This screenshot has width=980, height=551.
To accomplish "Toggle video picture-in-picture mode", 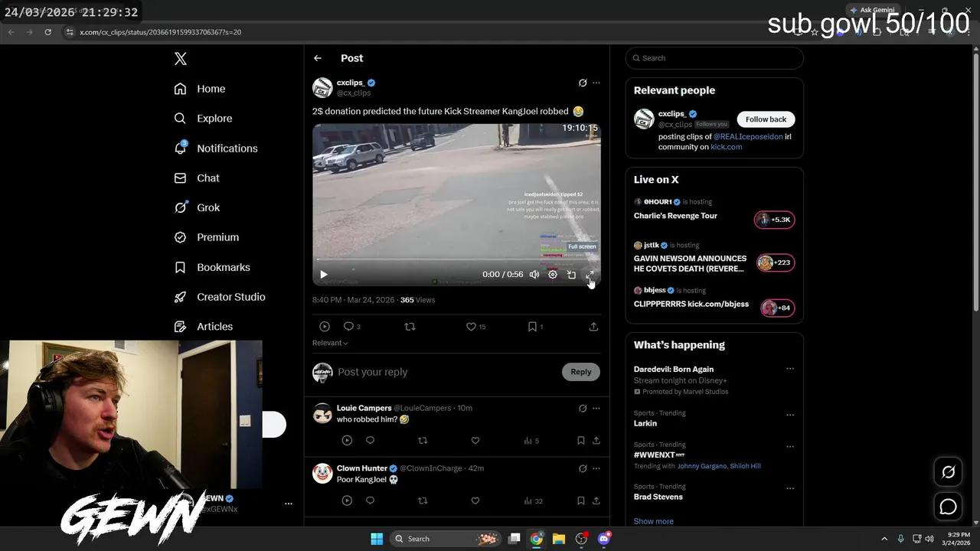I will (x=571, y=275).
